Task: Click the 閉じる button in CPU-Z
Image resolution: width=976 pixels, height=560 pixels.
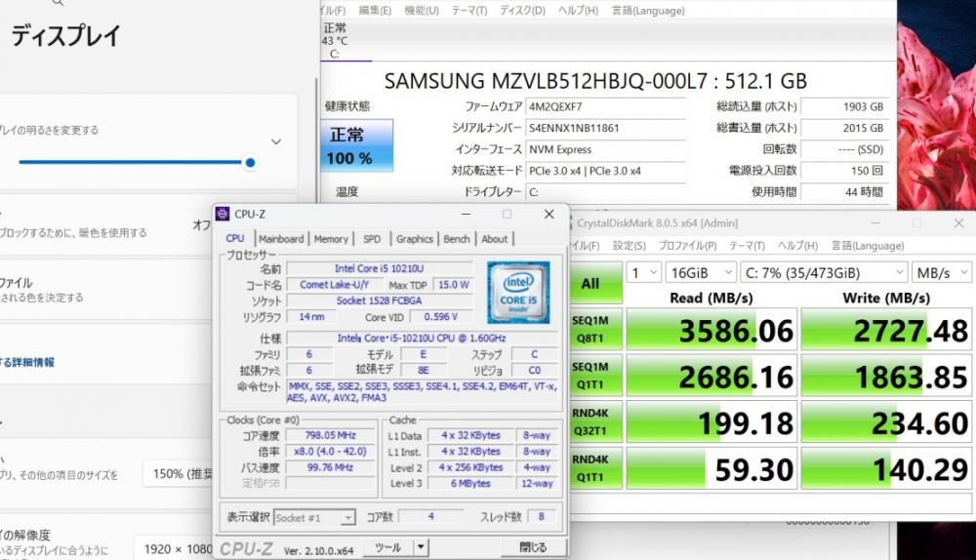Action: click(534, 547)
